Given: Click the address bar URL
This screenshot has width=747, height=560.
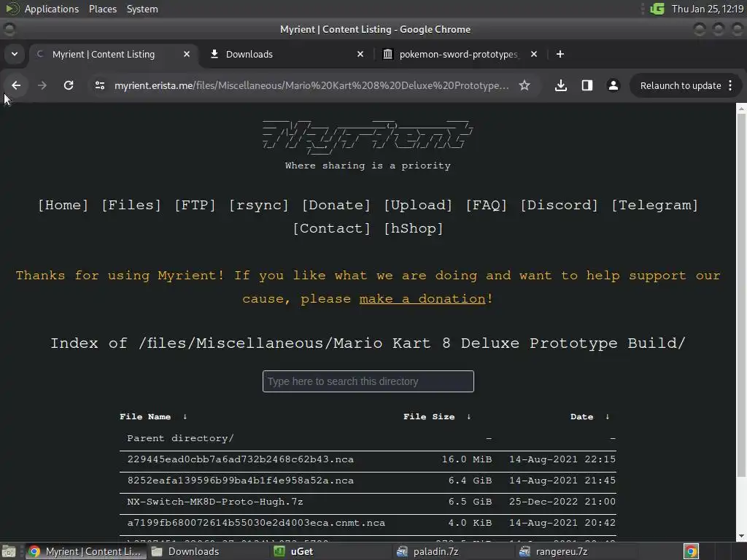Looking at the screenshot, I should click(x=311, y=86).
